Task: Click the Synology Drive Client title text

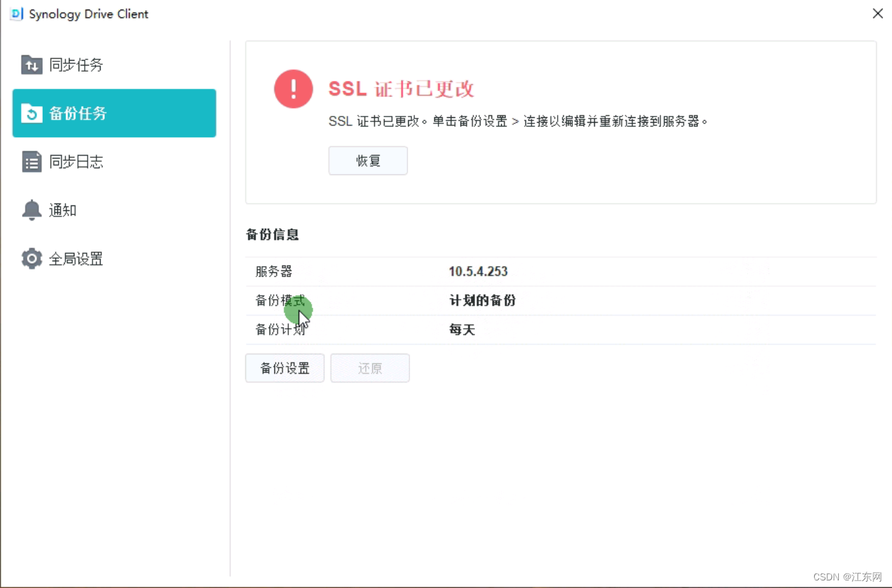Action: pos(89,14)
